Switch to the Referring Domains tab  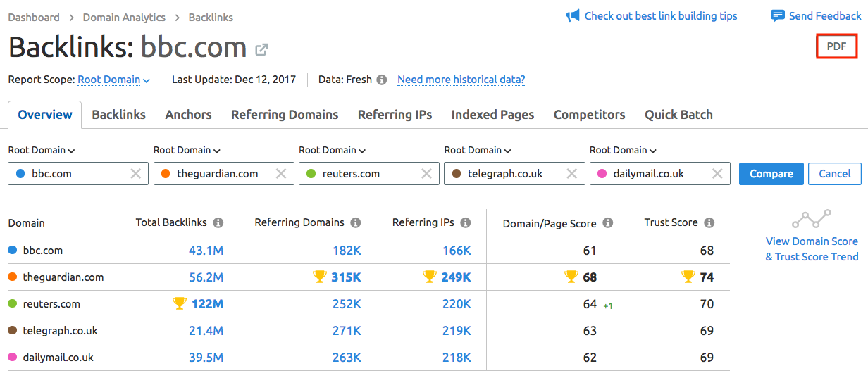tap(285, 115)
